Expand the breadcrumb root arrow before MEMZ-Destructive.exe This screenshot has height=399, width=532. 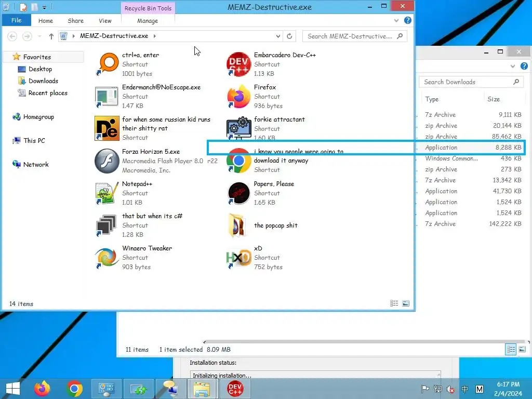tap(73, 36)
